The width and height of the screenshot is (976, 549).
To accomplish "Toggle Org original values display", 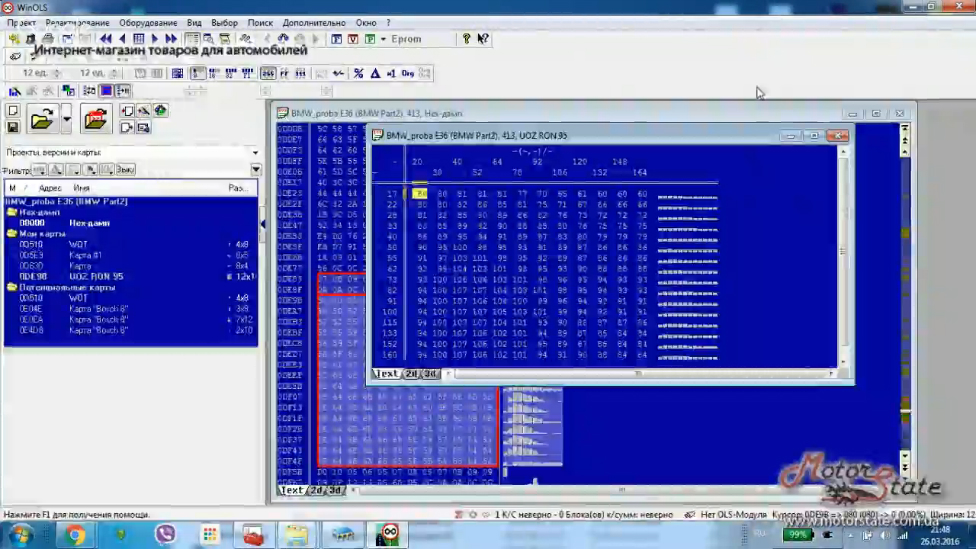I will 408,73.
